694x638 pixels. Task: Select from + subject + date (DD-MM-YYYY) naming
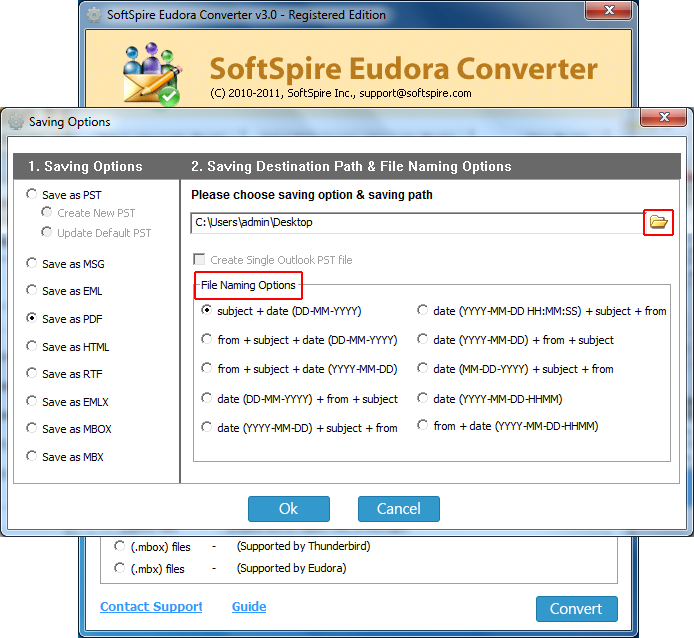click(206, 340)
